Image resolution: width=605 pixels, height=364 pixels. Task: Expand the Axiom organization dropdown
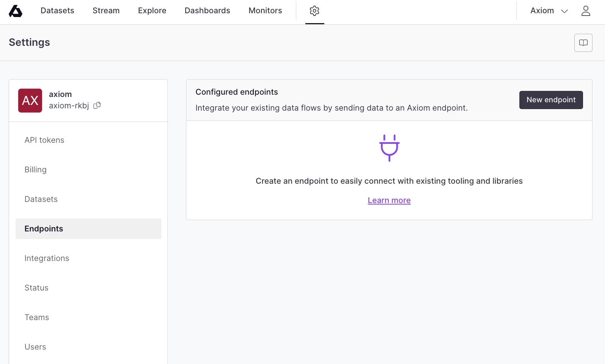click(549, 11)
